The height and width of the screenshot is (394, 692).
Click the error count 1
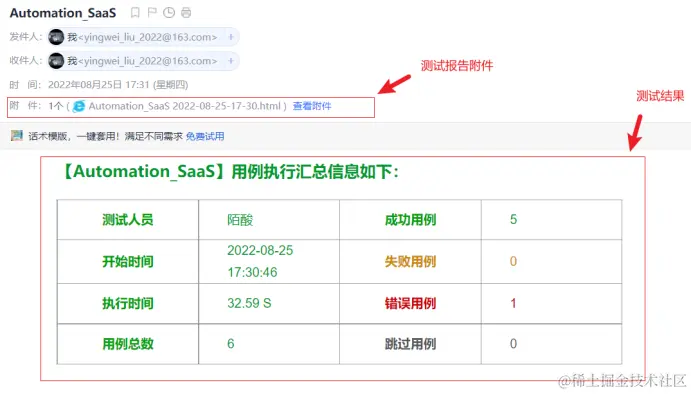click(513, 304)
